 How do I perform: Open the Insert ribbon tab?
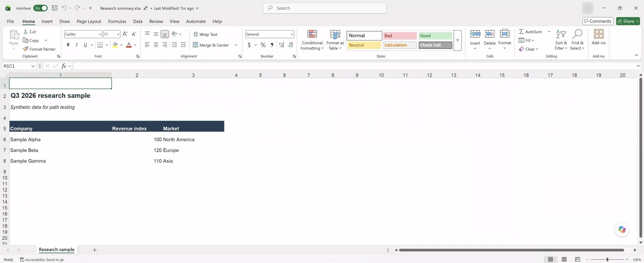(x=47, y=21)
